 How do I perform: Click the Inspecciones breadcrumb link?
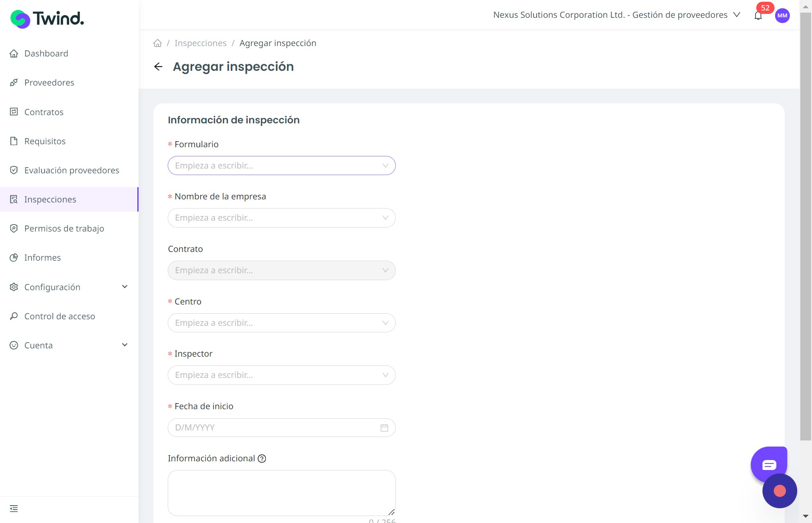point(200,43)
